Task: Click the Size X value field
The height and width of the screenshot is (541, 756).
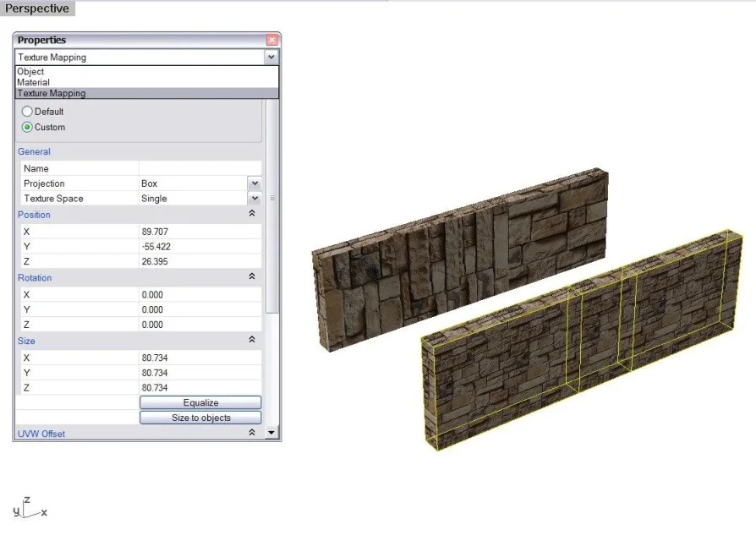Action: 200,358
